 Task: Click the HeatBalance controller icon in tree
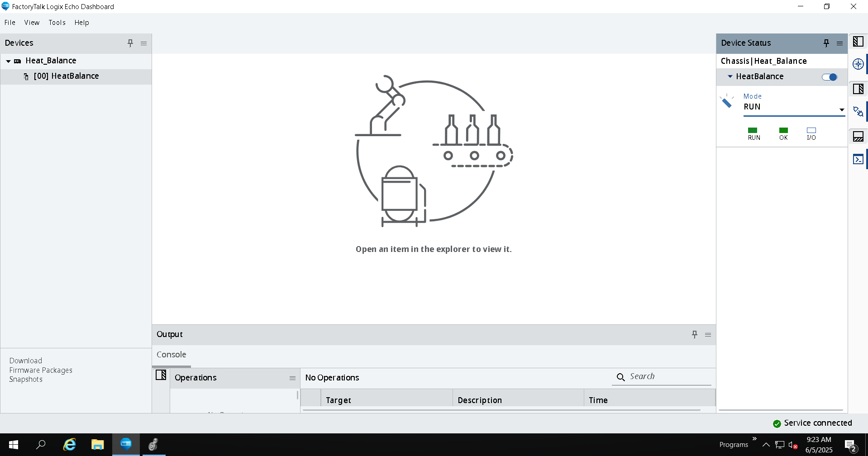coord(26,76)
